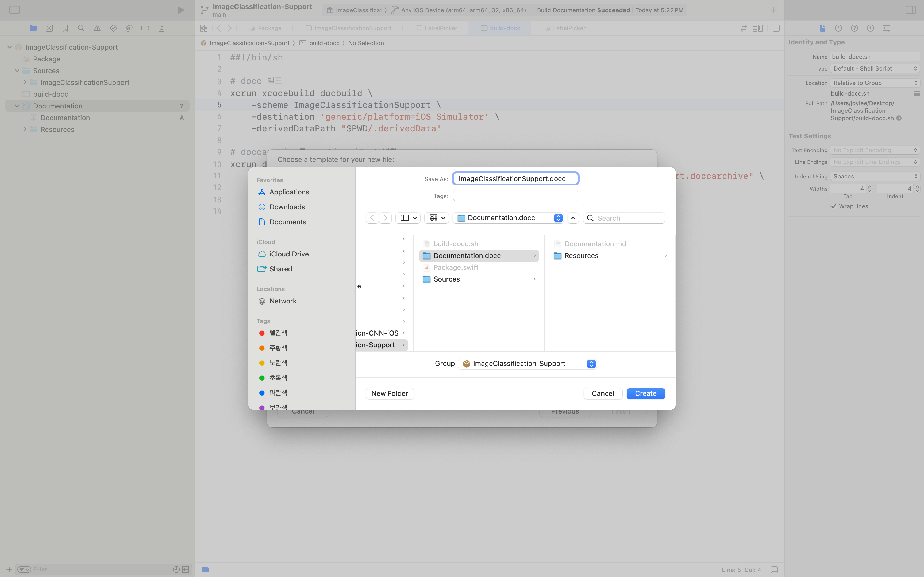Open the Group ImageClassification-Support dropdown
Viewport: 924px width, 577px height.
click(527, 364)
